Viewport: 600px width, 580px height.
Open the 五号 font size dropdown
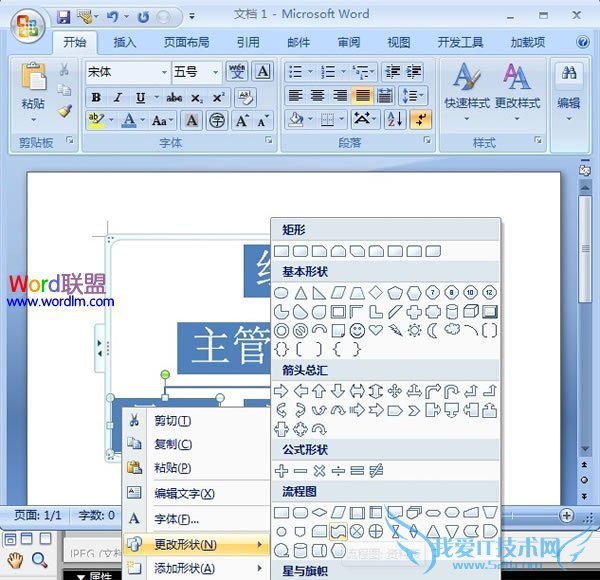[x=216, y=72]
